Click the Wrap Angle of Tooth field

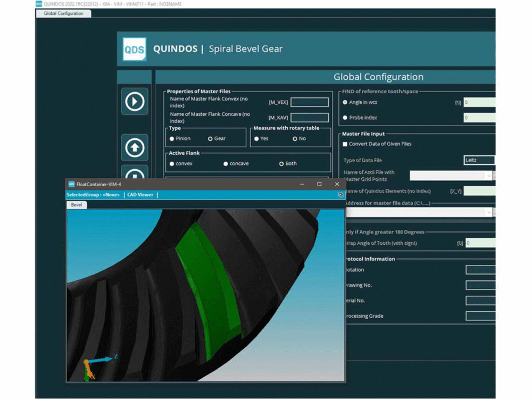click(x=480, y=243)
